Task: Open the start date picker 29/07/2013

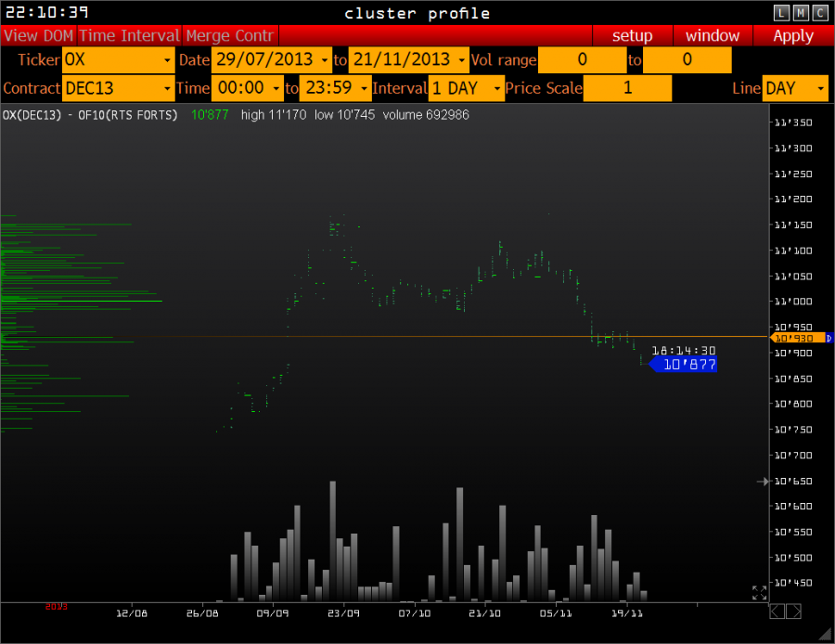Action: click(271, 60)
